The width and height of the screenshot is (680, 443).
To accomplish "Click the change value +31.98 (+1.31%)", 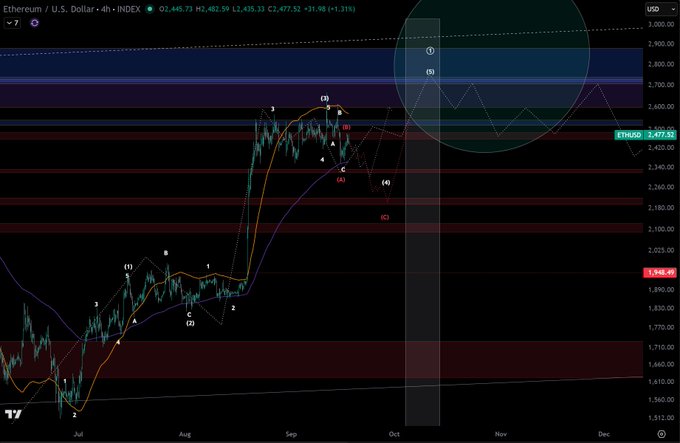I will tap(330, 9).
